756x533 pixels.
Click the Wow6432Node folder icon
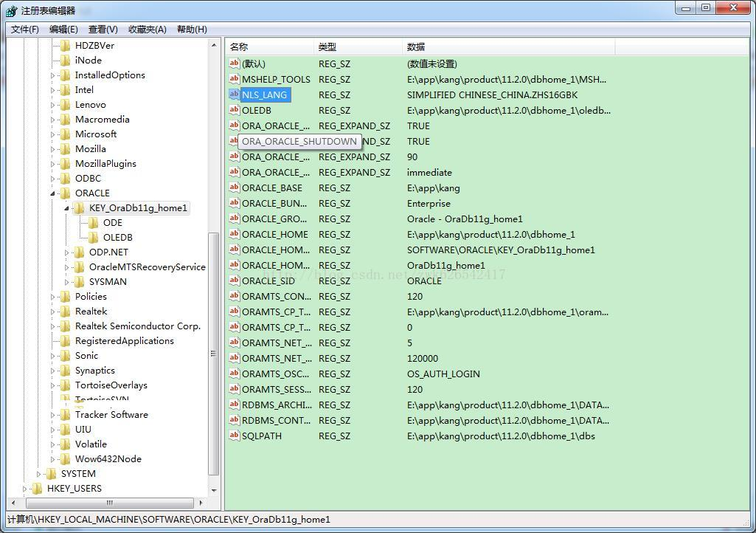pyautogui.click(x=66, y=459)
